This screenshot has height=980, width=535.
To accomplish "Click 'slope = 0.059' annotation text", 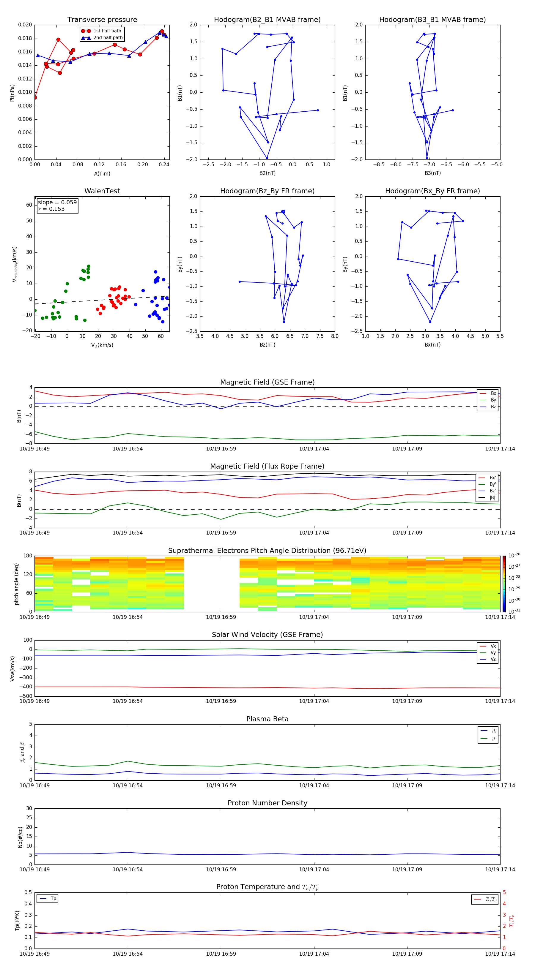I will pos(57,203).
